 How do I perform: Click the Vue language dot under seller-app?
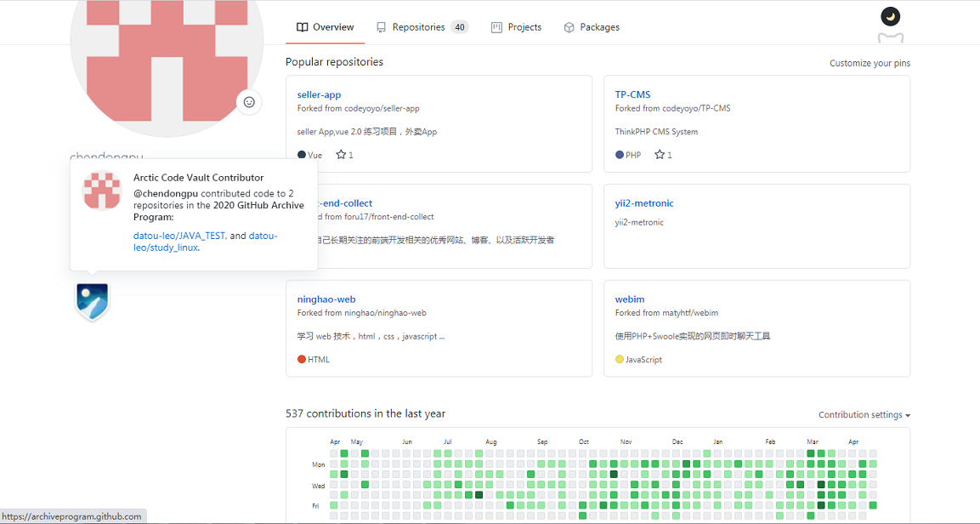[x=302, y=154]
